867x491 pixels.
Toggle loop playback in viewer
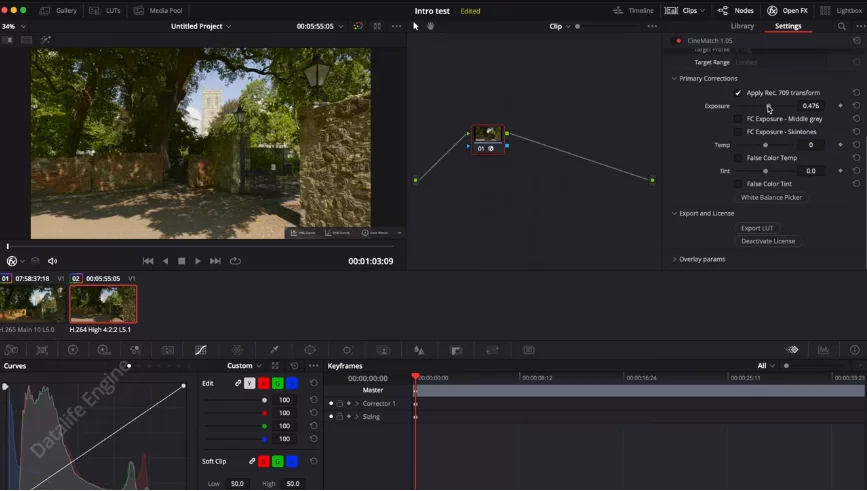(x=235, y=261)
